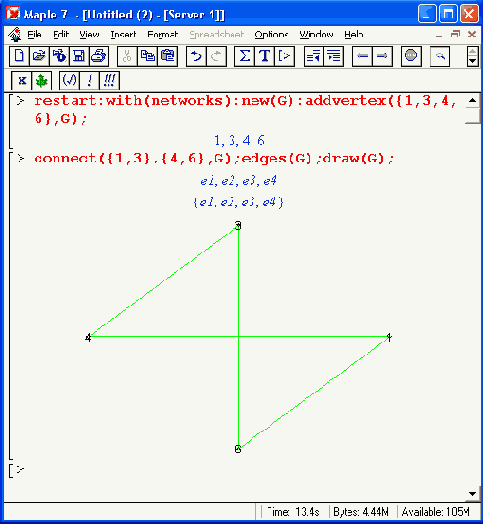Insert text with the T icon
This screenshot has width=483, height=524.
(264, 56)
